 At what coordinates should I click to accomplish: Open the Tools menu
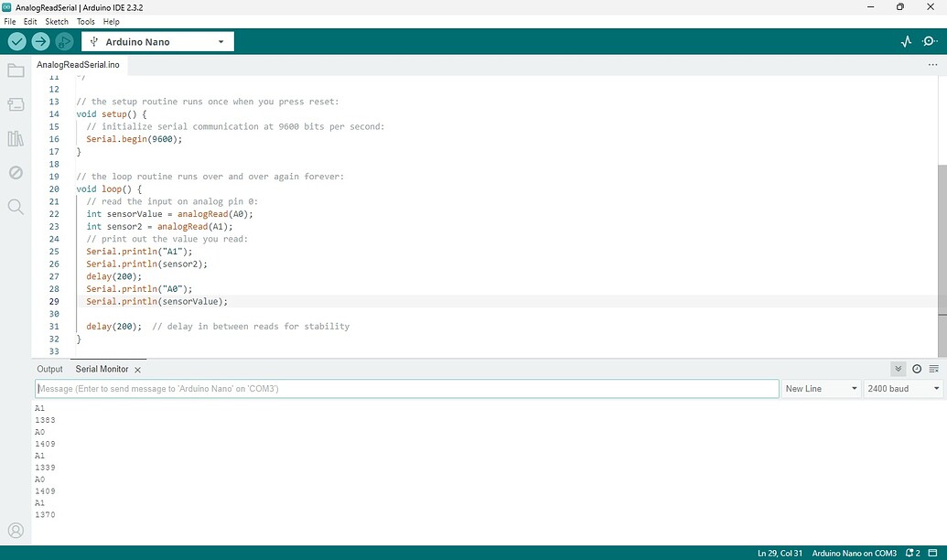click(85, 21)
